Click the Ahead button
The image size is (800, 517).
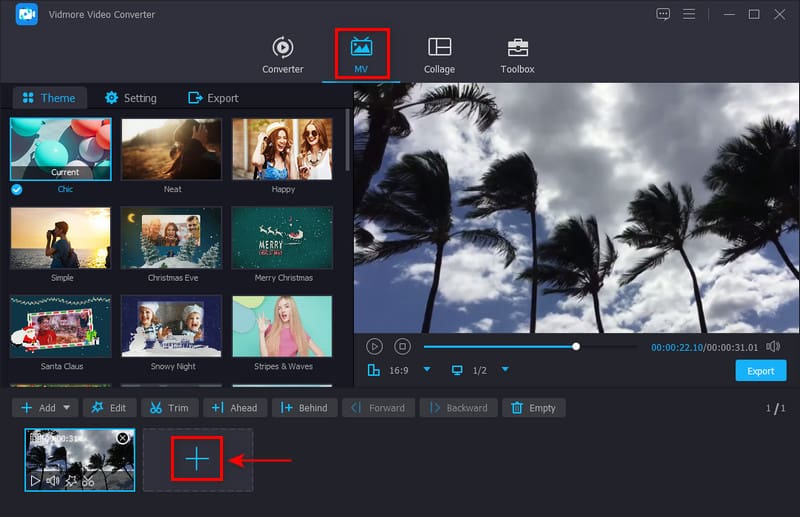235,408
